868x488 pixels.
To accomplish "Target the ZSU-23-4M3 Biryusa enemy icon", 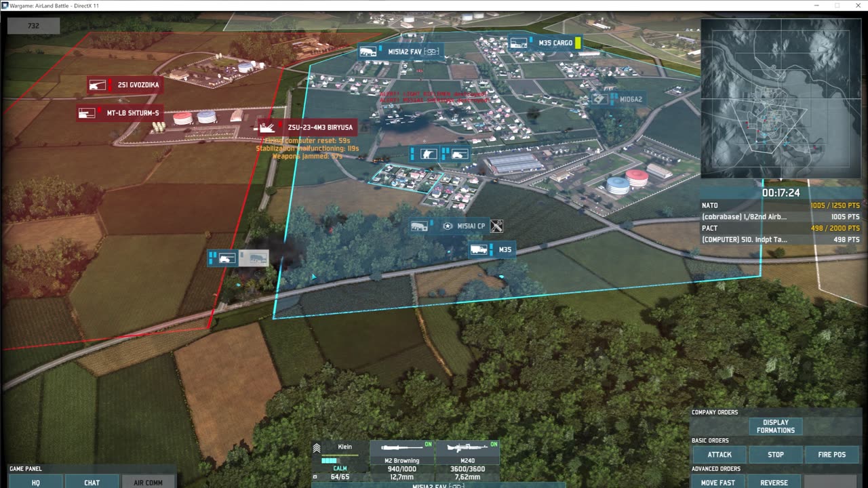I will click(268, 127).
